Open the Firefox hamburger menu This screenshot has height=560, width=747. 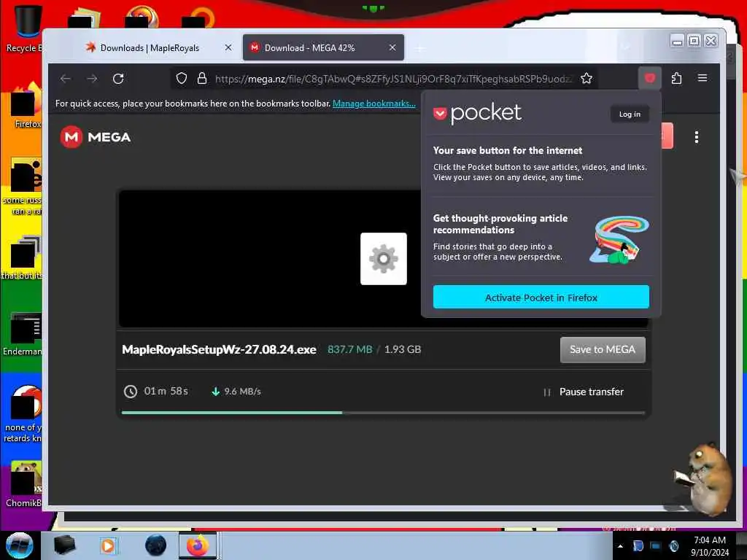pos(703,78)
